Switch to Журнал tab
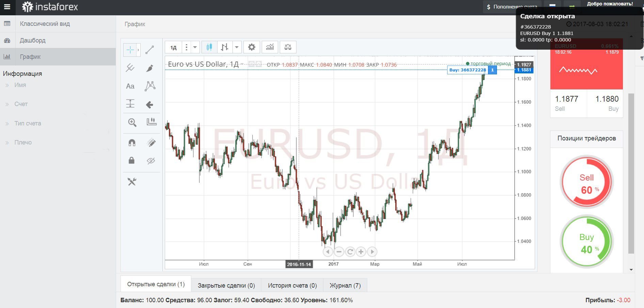The height and width of the screenshot is (308, 644). click(x=345, y=285)
